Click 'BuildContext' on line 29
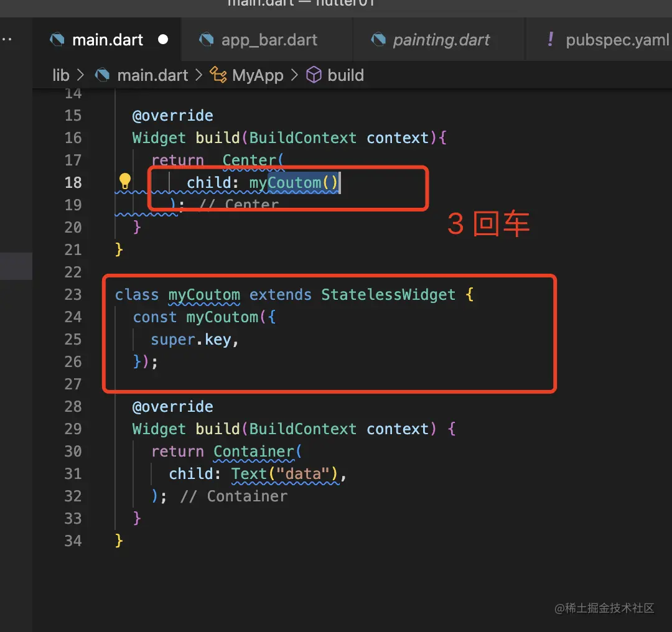 pos(302,429)
